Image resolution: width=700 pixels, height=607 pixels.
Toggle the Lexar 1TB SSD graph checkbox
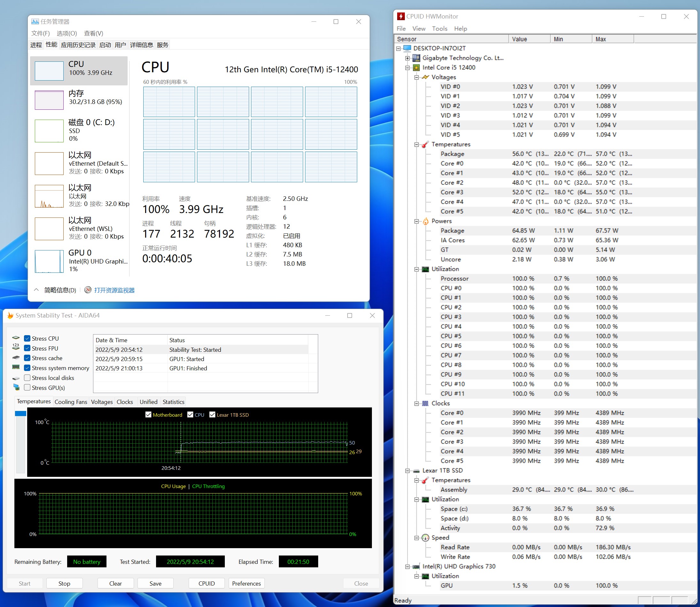click(x=212, y=414)
